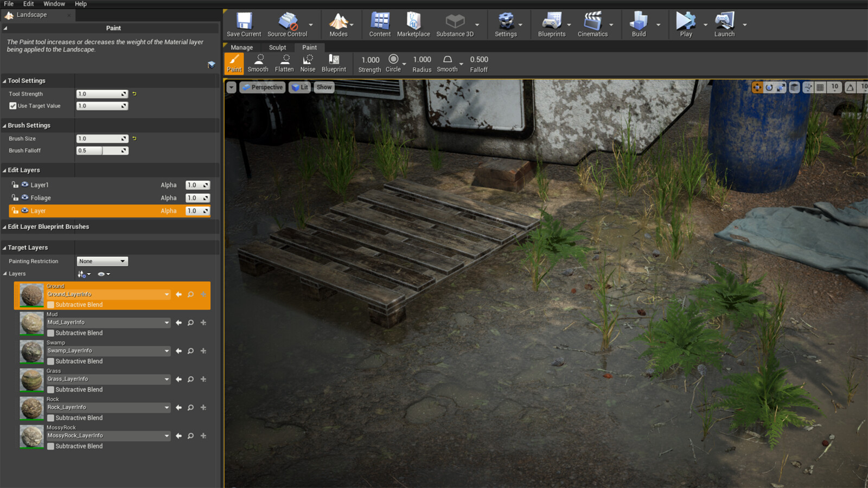Enable Subtractive Blend for Swamp layer
Screen dimensions: 868x488
(x=50, y=361)
